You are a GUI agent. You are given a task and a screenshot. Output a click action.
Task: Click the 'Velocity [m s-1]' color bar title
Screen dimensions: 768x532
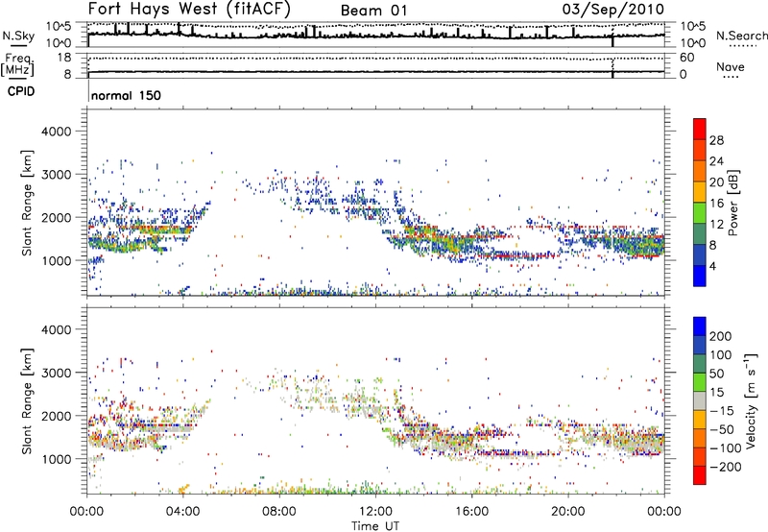click(751, 400)
